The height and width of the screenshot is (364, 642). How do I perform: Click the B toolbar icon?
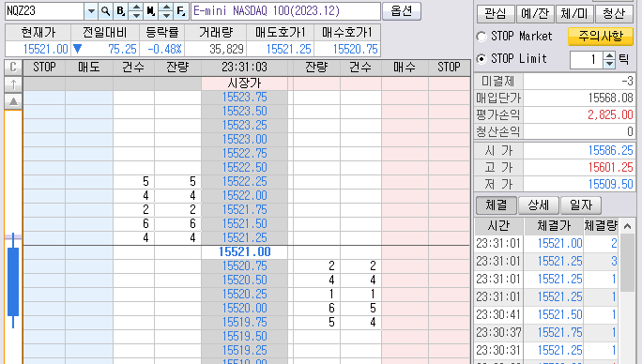120,11
